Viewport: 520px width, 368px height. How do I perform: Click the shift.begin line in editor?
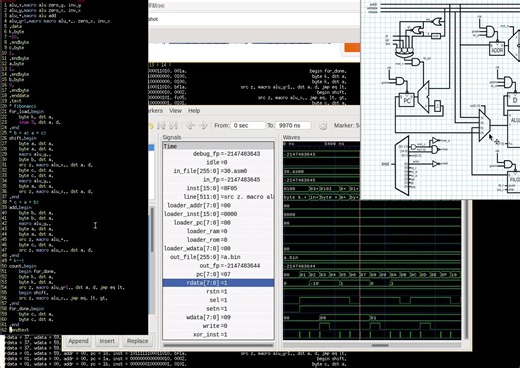[23, 138]
